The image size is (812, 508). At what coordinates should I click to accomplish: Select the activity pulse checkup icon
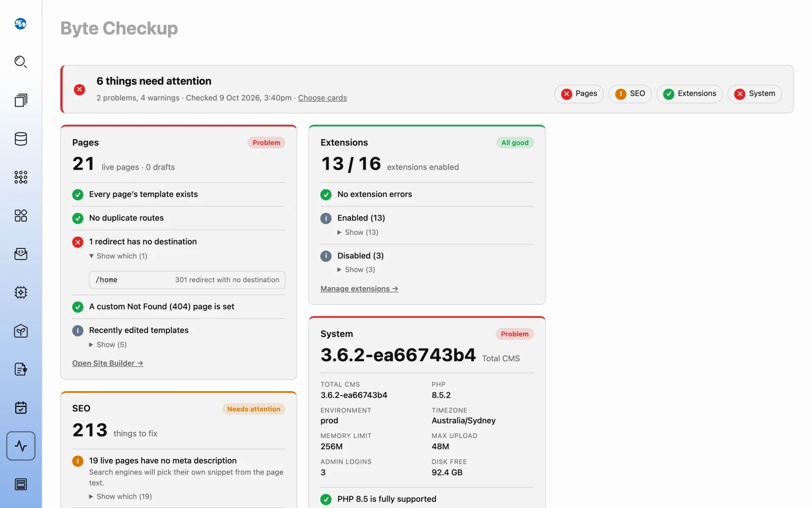pyautogui.click(x=21, y=446)
